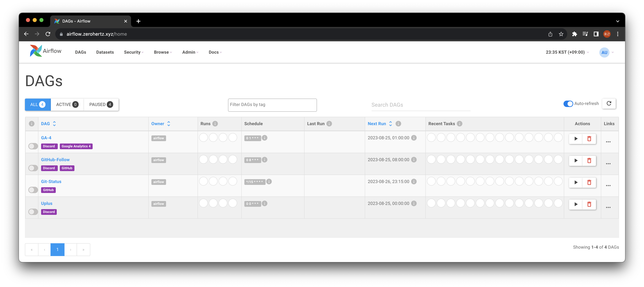
Task: Click the refresh DAG list icon button
Action: [609, 104]
